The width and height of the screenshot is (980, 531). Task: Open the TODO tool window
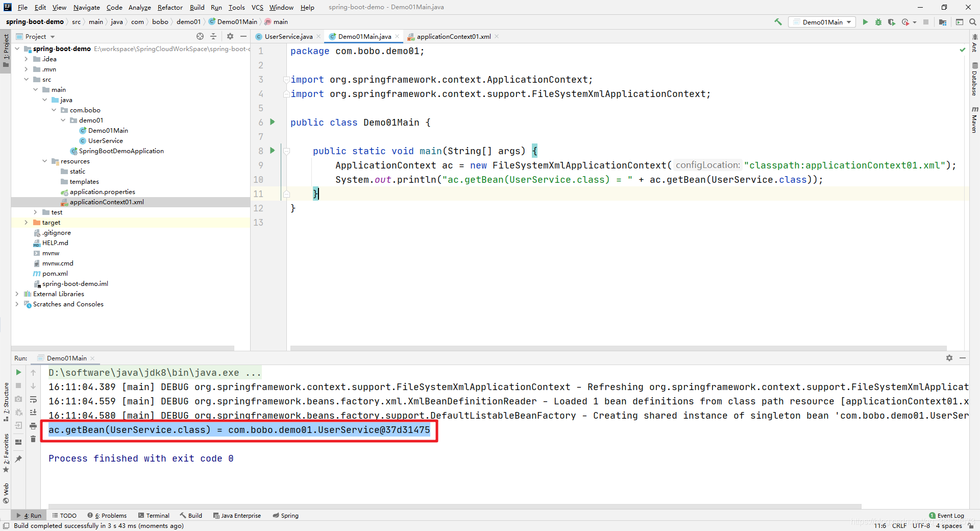[64, 515]
